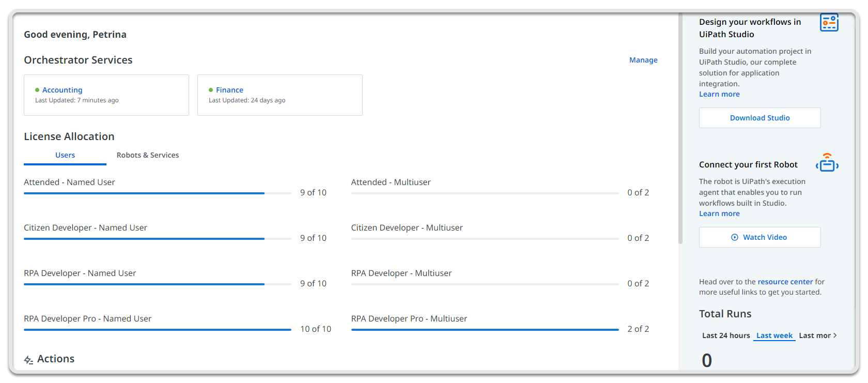Click 'Citizen Developer - Named User' label
The image size is (868, 383).
tap(85, 227)
